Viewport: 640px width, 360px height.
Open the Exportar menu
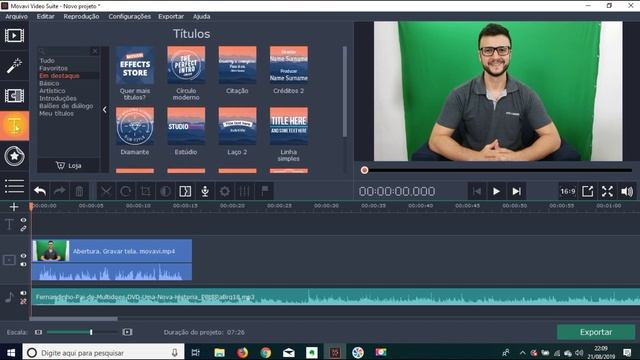click(x=171, y=17)
